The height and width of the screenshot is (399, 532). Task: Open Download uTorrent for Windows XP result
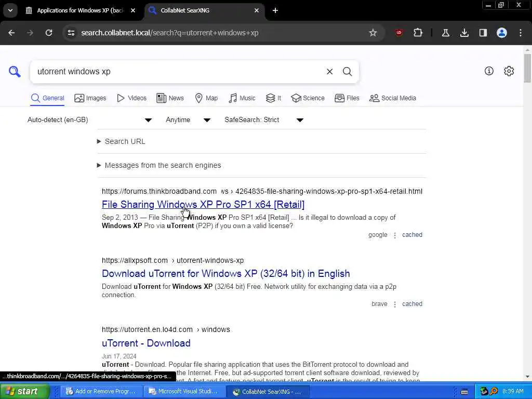point(225,273)
